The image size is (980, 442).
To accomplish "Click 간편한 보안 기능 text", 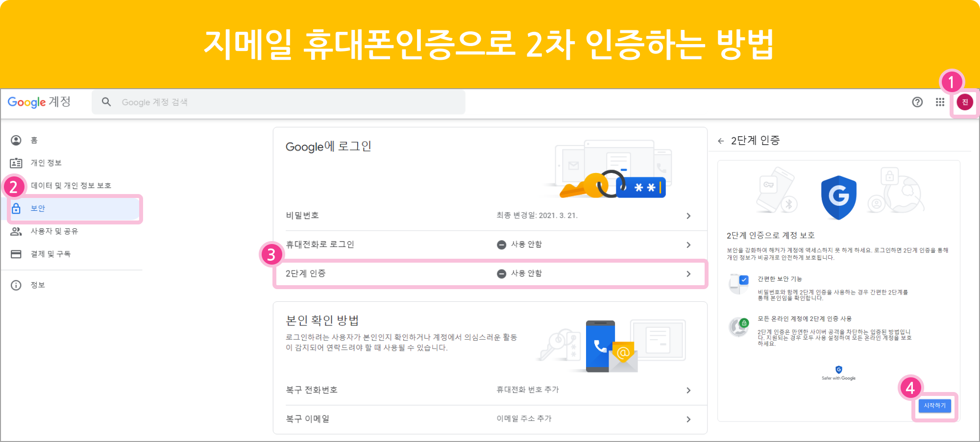I will 780,279.
